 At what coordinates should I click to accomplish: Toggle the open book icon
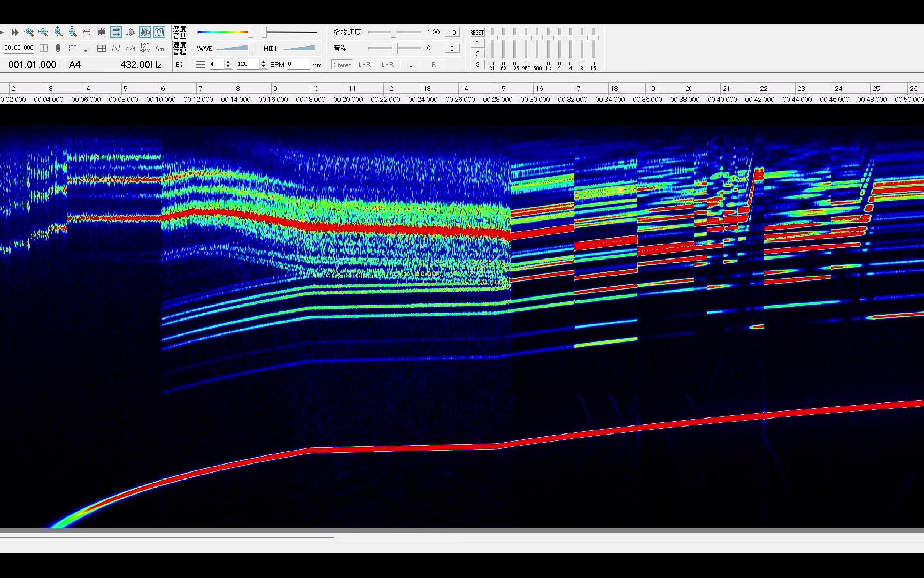click(159, 33)
